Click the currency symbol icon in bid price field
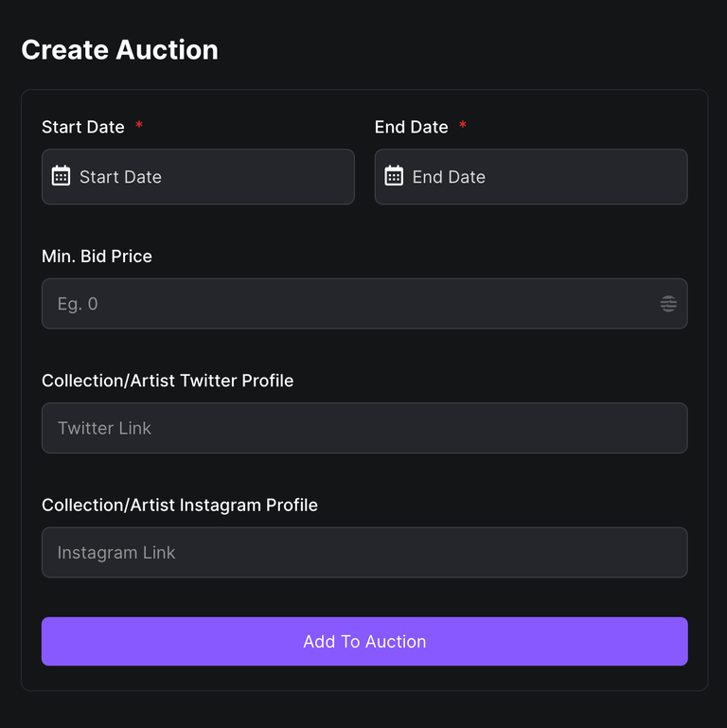727x728 pixels. [x=668, y=304]
